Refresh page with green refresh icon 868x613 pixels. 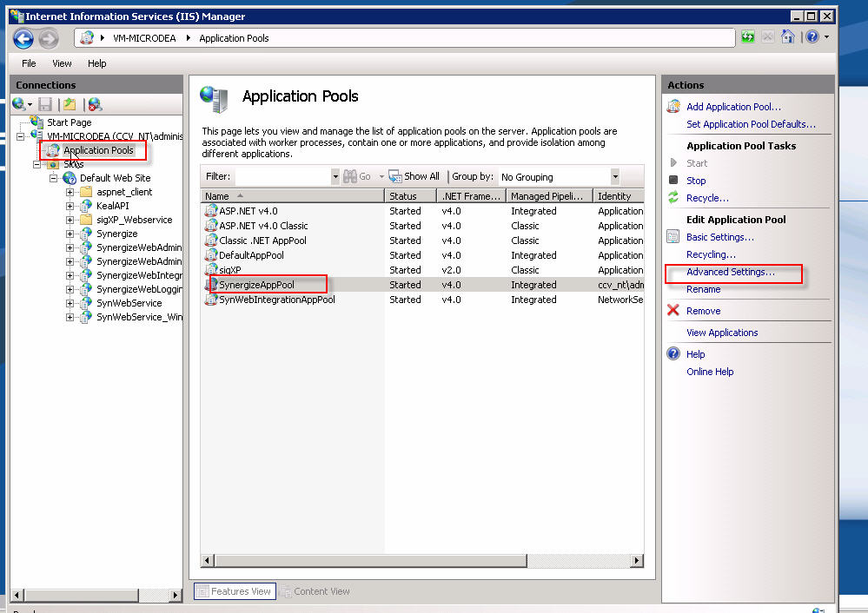pos(748,37)
